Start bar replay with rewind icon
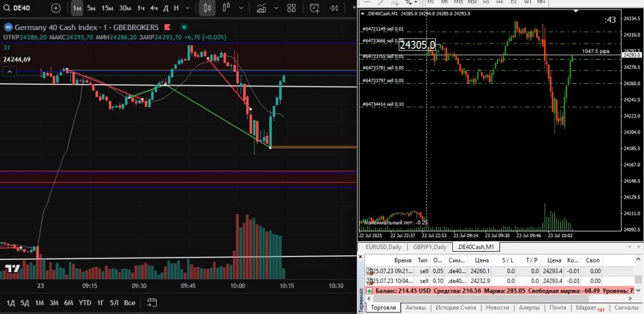 [334, 8]
